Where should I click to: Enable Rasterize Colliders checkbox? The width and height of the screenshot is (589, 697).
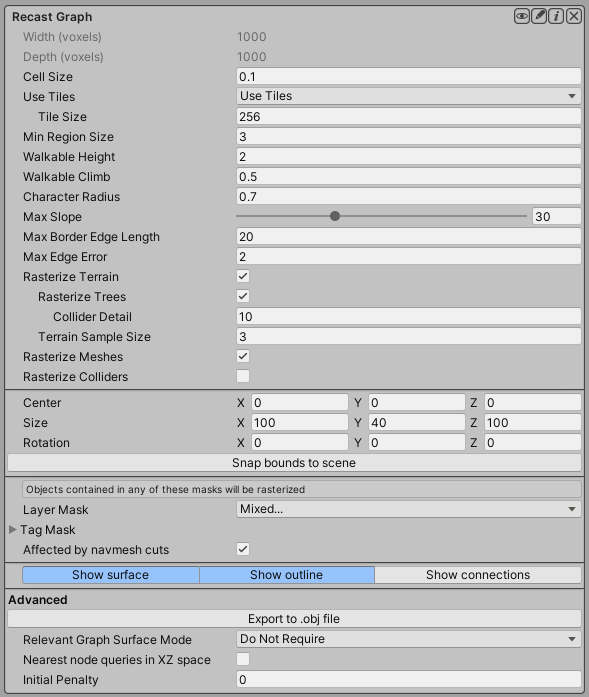point(243,376)
